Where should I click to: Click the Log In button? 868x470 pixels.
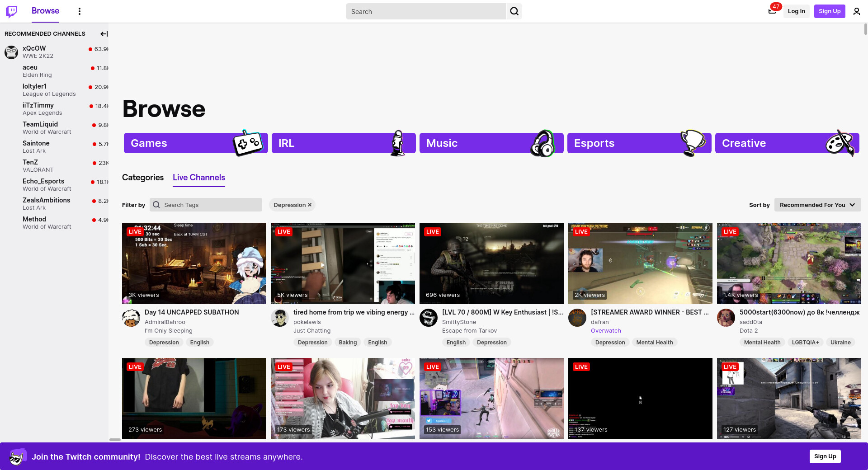796,11
